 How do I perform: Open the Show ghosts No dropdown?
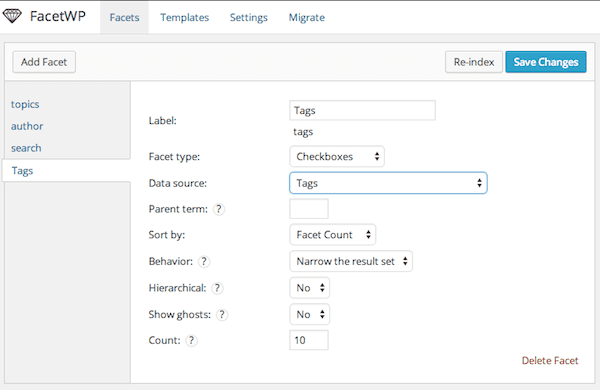coord(310,315)
